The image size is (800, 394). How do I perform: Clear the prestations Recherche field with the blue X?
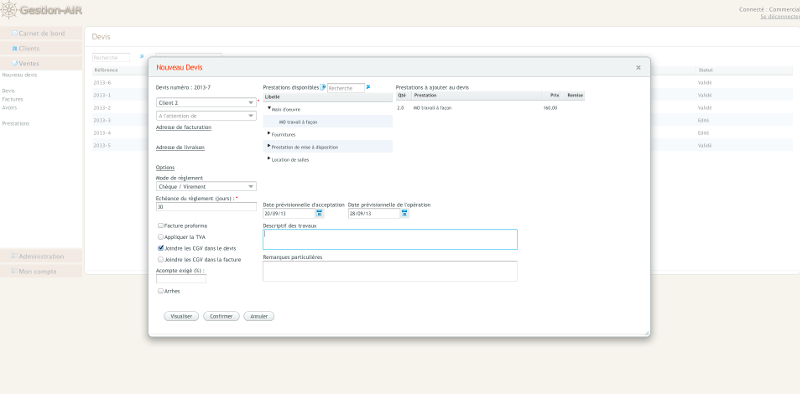coord(368,87)
